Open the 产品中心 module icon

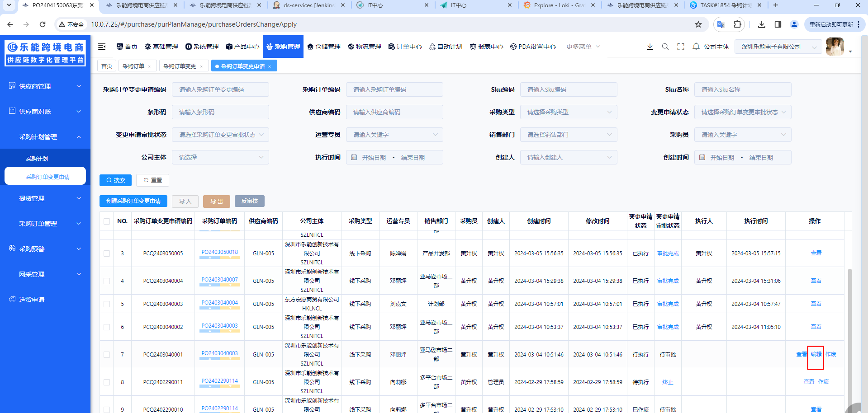(x=230, y=46)
